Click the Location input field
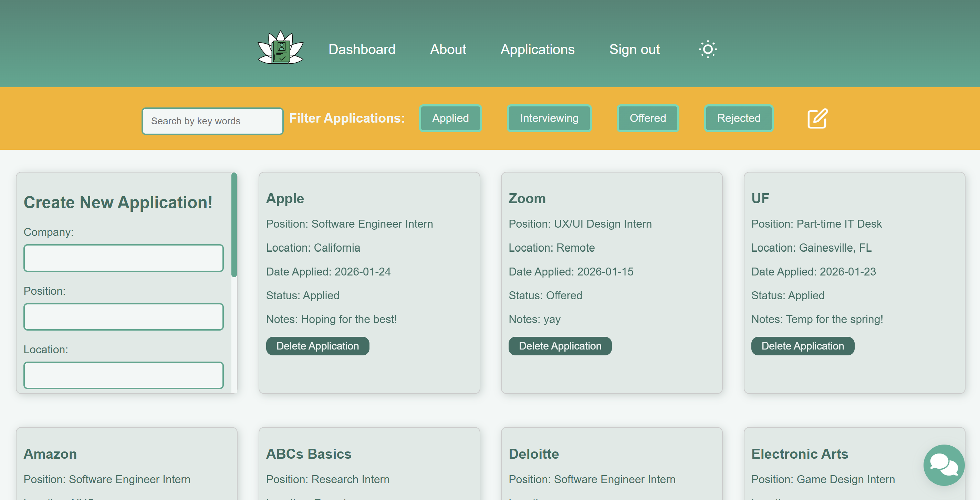This screenshot has width=980, height=500. (x=123, y=375)
